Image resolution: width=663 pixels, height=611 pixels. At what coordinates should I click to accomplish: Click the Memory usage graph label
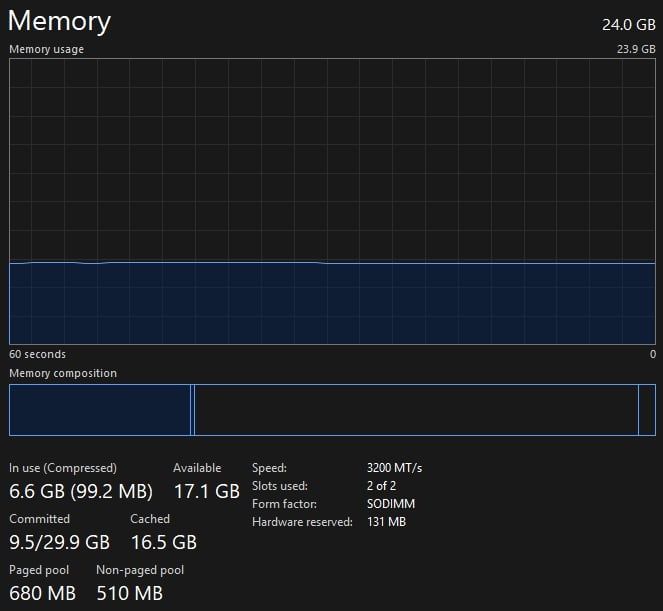(x=47, y=49)
